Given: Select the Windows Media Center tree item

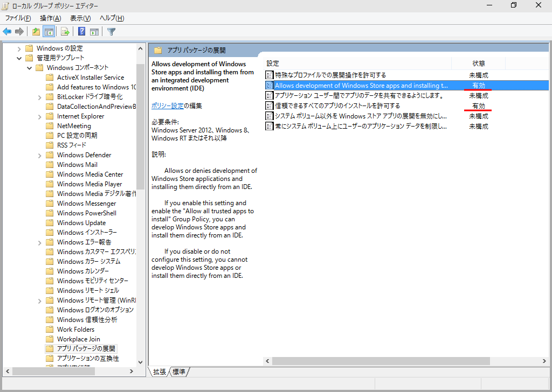Looking at the screenshot, I should coord(90,174).
